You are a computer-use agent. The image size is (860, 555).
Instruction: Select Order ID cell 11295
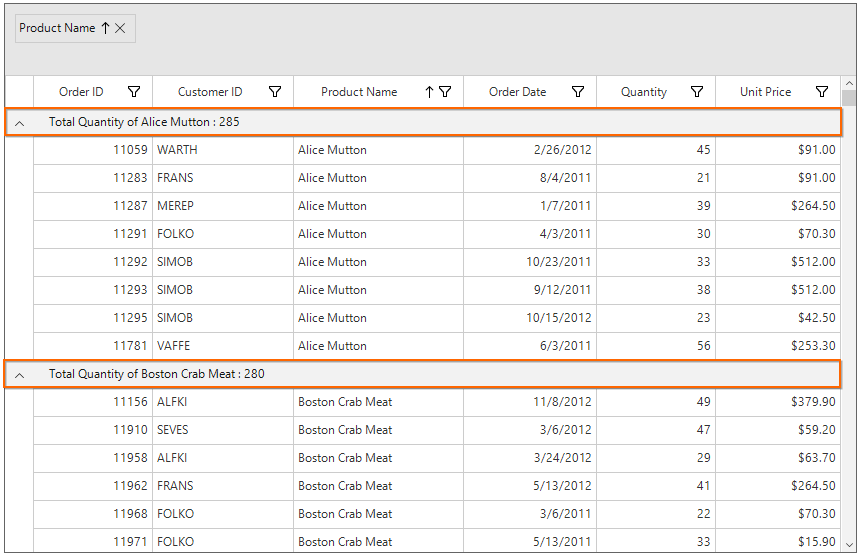tap(93, 318)
